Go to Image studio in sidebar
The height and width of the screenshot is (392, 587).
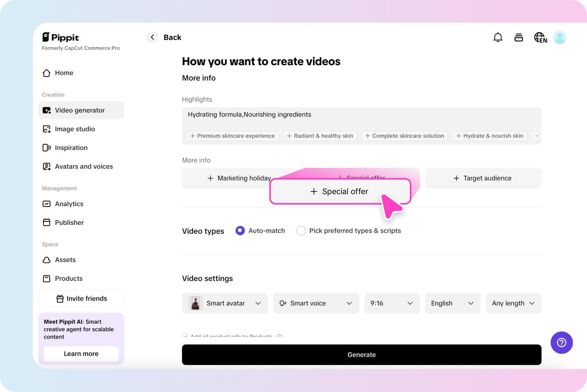tap(75, 129)
